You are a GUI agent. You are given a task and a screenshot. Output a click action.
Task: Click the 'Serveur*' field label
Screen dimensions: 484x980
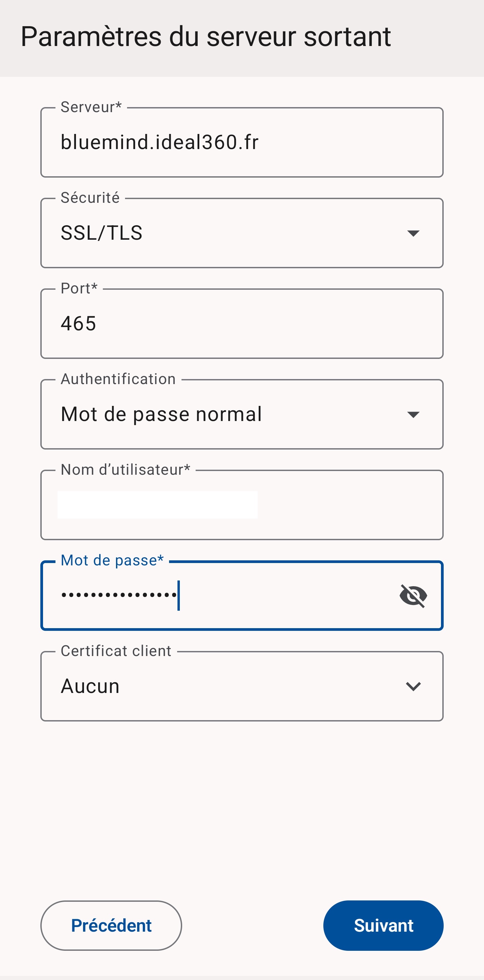coord(91,107)
